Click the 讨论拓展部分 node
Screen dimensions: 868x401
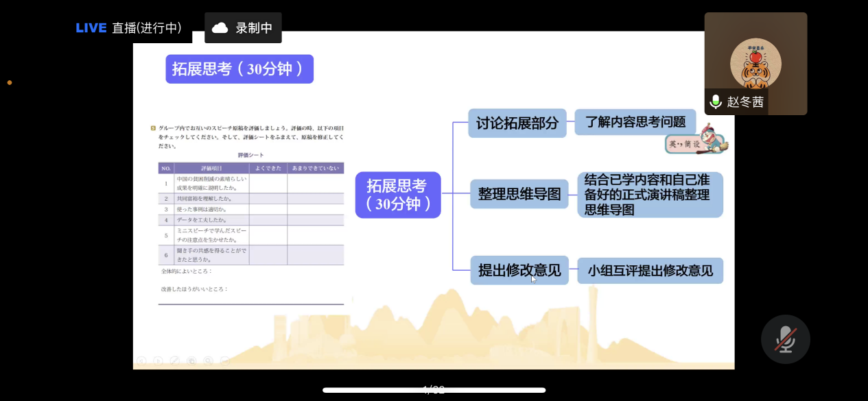click(517, 123)
